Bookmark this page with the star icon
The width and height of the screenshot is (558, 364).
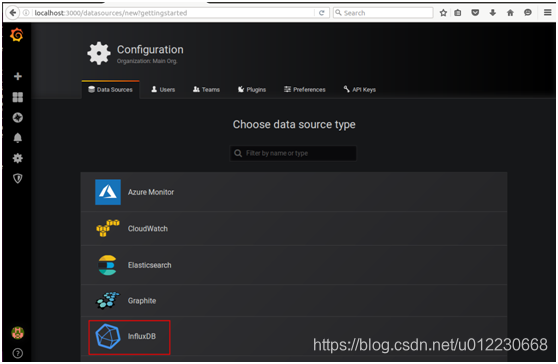(443, 13)
